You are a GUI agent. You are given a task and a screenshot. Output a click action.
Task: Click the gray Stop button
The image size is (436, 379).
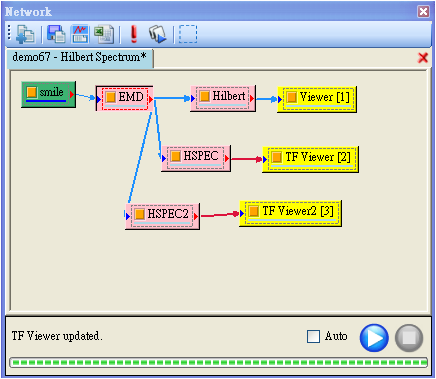(x=409, y=338)
